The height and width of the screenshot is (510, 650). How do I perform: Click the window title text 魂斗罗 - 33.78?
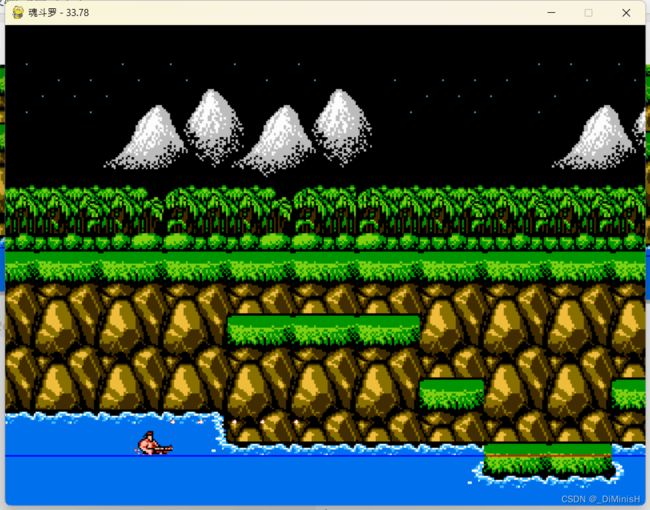pos(58,12)
